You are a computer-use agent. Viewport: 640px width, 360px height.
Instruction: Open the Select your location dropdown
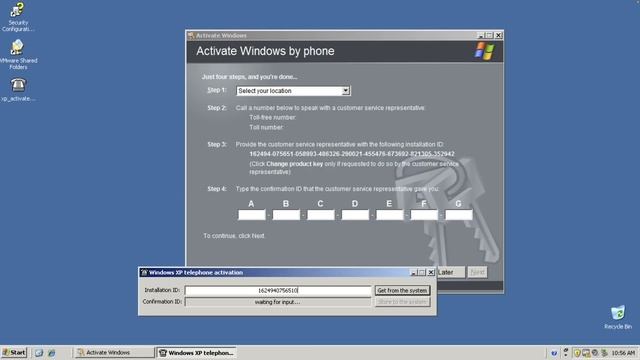293,91
